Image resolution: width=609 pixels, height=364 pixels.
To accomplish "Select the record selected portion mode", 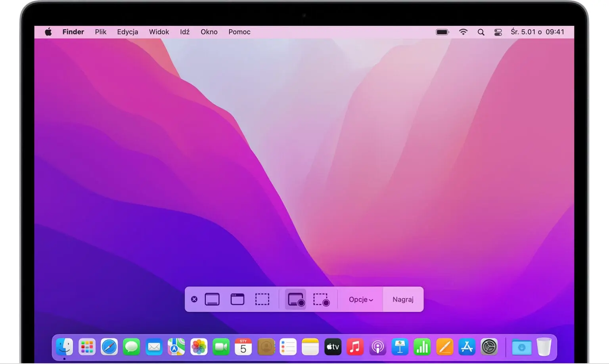I will coord(321,299).
